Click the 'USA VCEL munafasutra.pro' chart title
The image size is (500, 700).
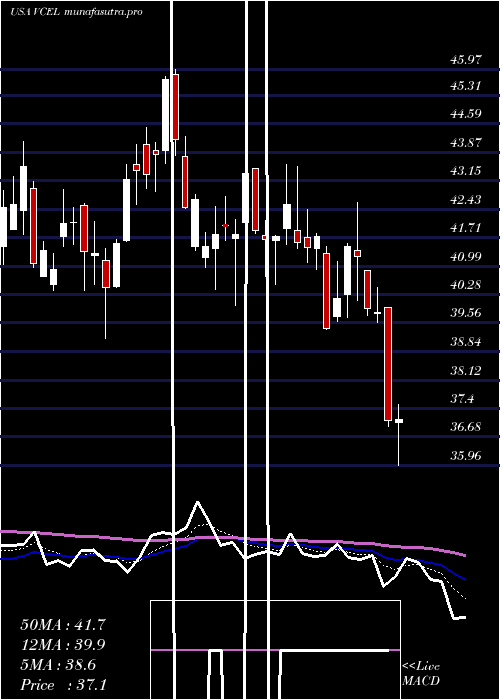tap(76, 12)
